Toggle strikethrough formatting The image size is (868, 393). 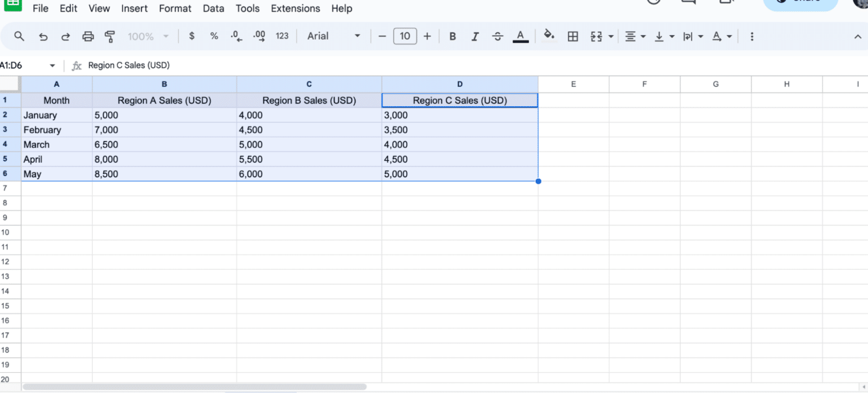pos(497,37)
